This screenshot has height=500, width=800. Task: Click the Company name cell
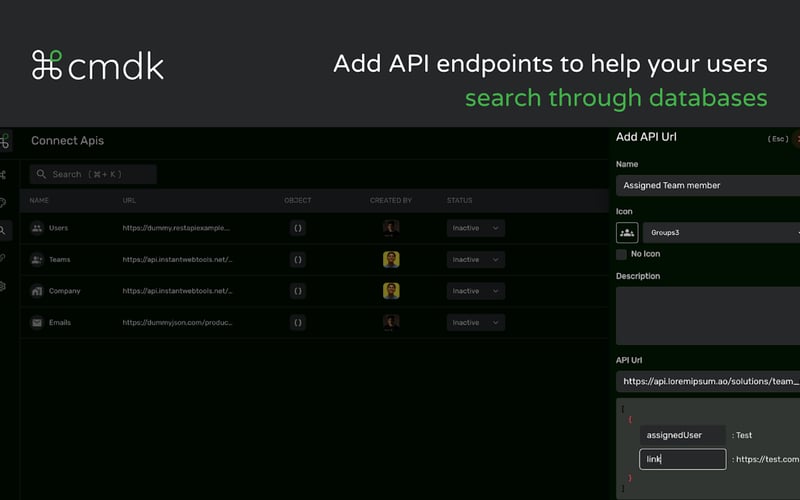click(64, 291)
